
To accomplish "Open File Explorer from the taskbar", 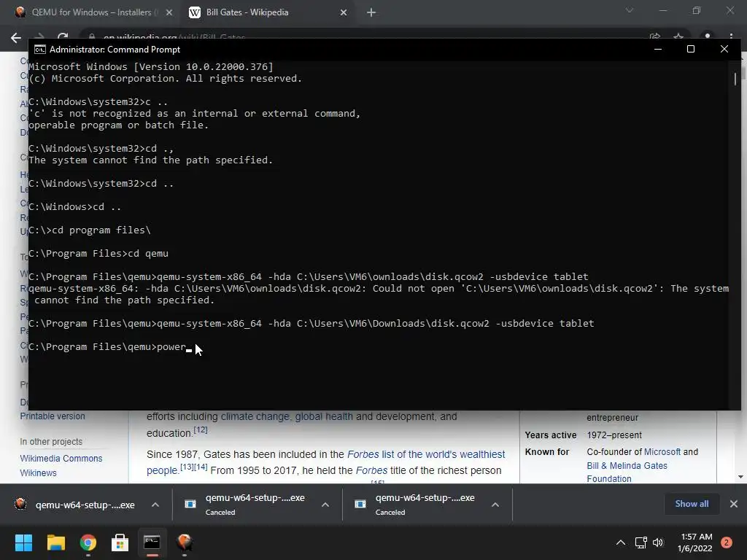I will click(x=55, y=542).
